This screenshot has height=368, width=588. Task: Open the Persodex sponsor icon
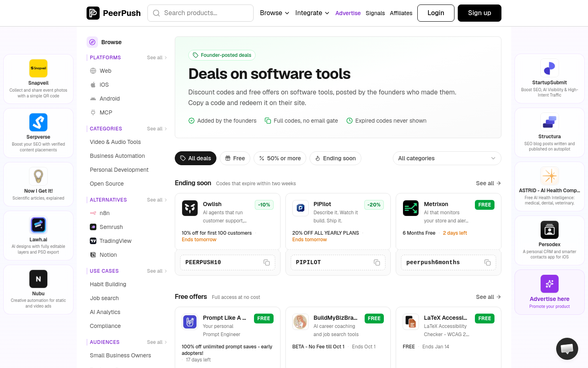(x=550, y=230)
